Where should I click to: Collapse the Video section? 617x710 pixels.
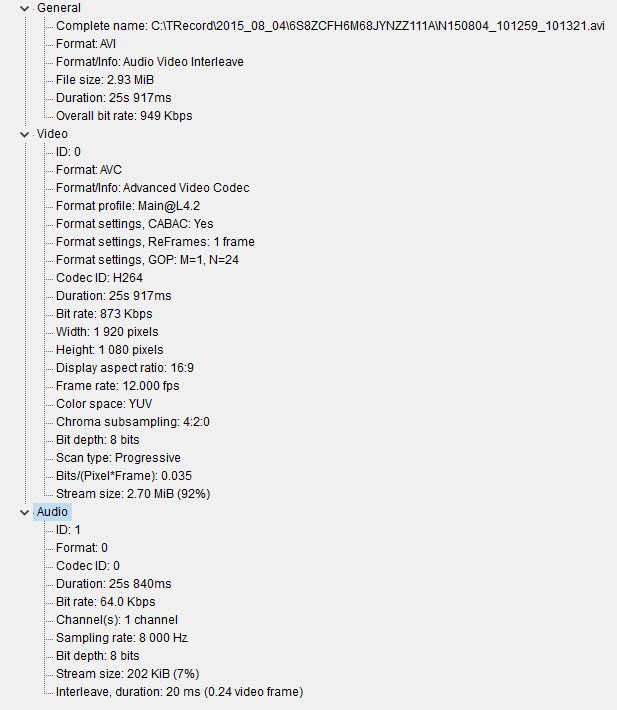pyautogui.click(x=26, y=134)
